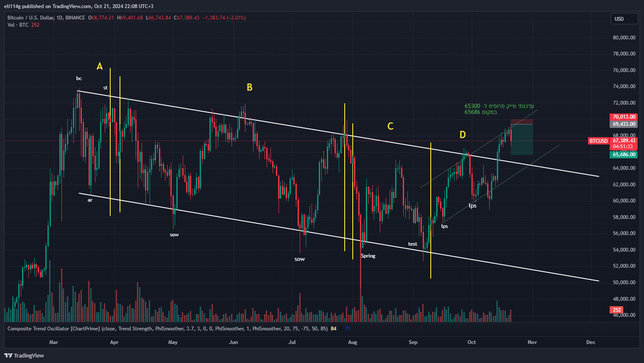Click the oscillator value 84
The image size is (644, 363).
334,329
